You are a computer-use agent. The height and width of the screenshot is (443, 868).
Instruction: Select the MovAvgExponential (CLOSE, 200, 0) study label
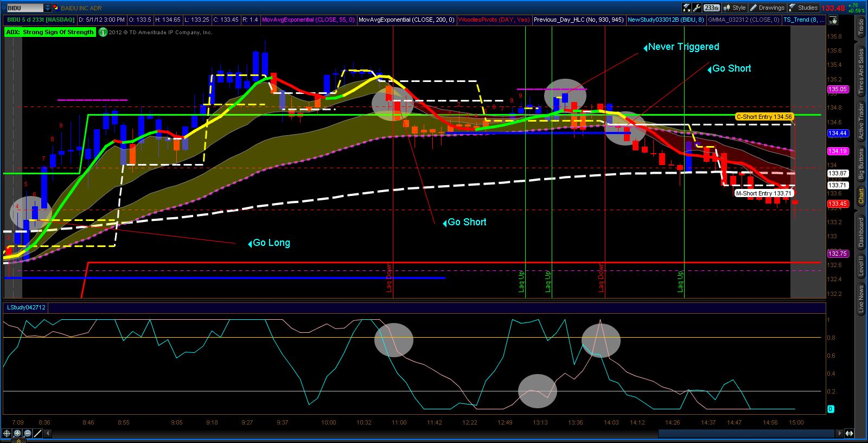(x=406, y=20)
